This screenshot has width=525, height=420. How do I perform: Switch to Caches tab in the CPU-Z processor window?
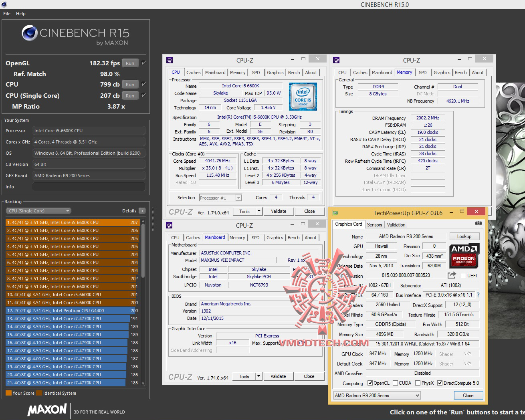click(194, 73)
